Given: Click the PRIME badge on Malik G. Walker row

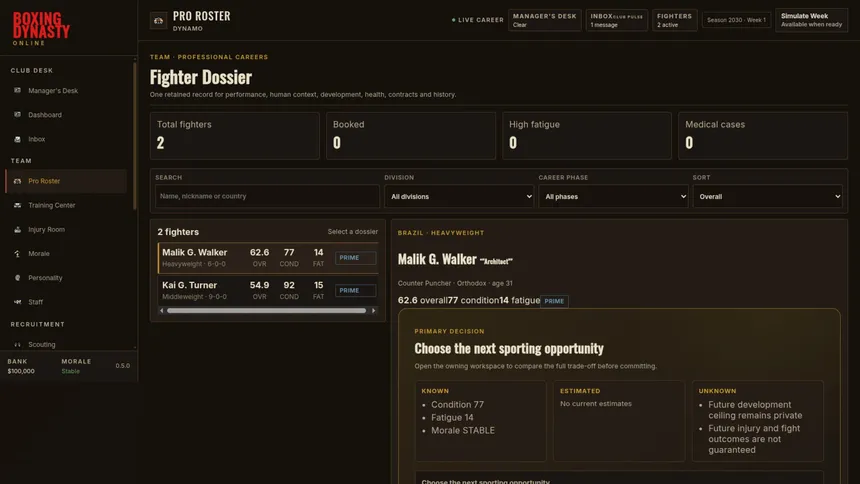Looking at the screenshot, I should click(355, 258).
